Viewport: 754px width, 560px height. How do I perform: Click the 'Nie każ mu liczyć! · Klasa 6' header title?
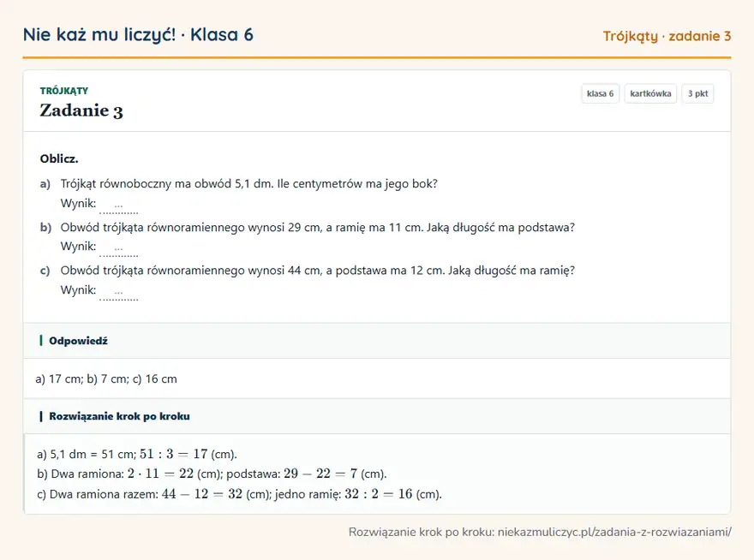click(138, 34)
